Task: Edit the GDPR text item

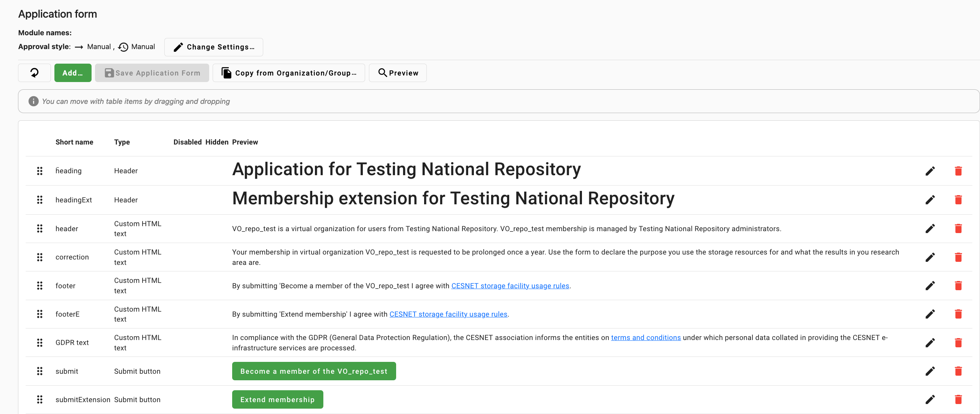Action: (930, 343)
